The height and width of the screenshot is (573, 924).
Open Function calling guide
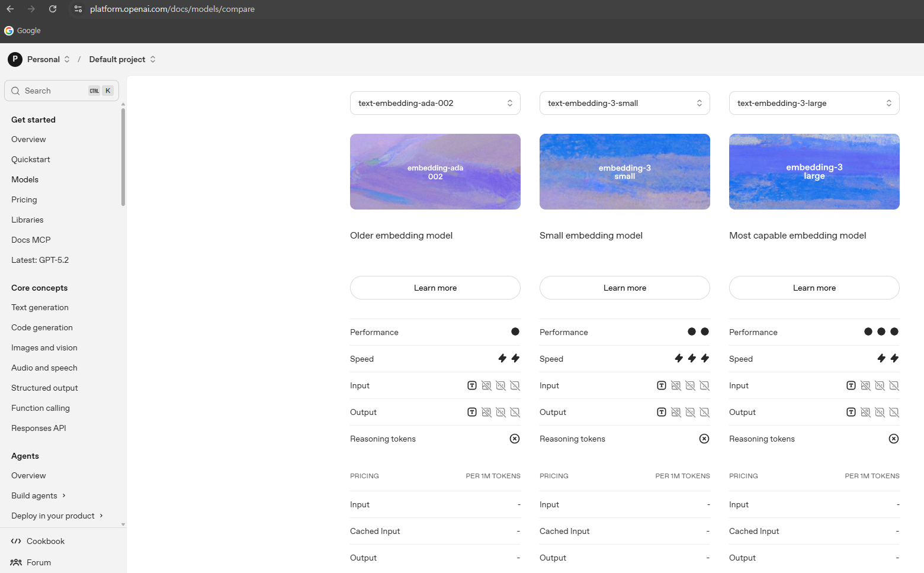pyautogui.click(x=40, y=408)
